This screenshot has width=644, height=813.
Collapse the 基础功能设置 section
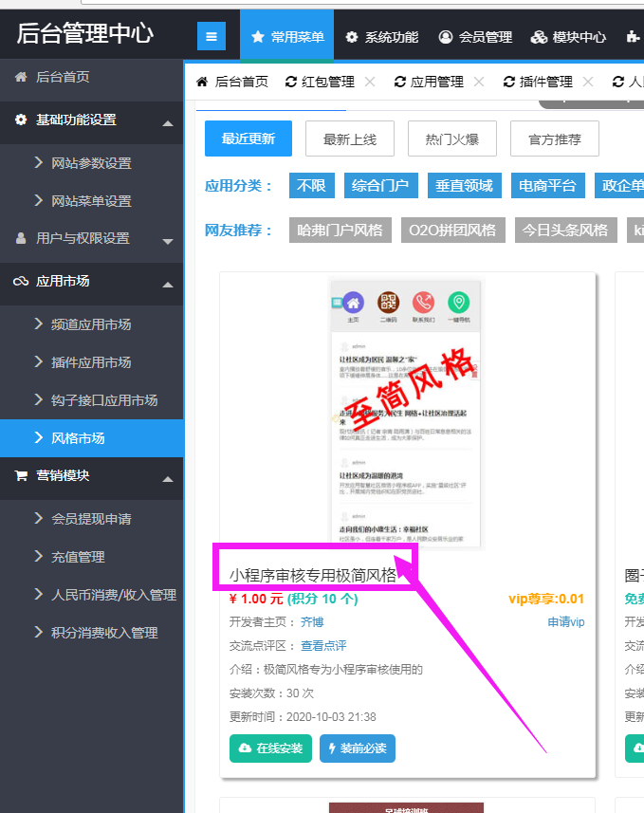(x=168, y=123)
